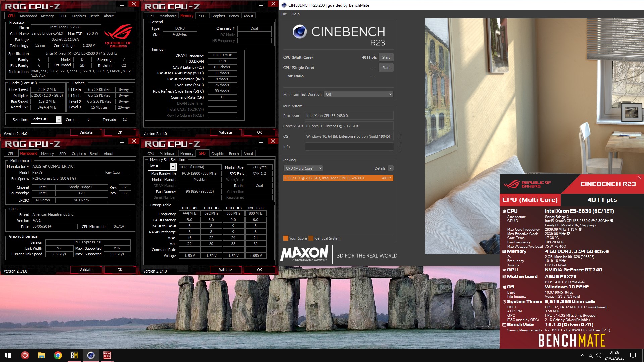Open the Minimum Test Duration dropdown
Image resolution: width=644 pixels, height=362 pixels.
click(359, 94)
